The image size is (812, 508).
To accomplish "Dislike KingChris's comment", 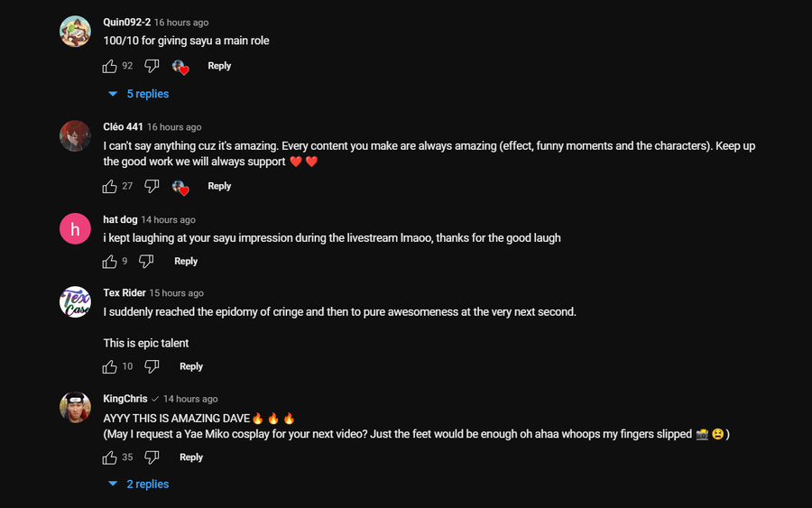I will tap(152, 457).
